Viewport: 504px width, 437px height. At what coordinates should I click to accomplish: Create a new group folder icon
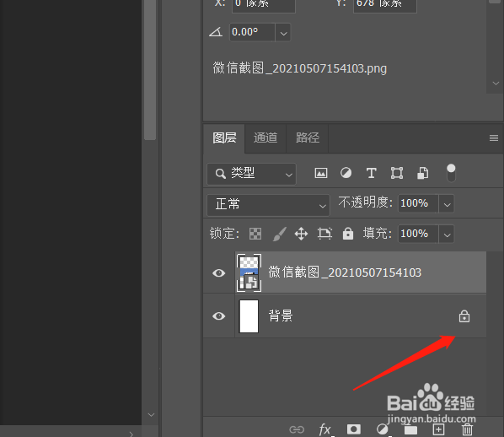410,429
